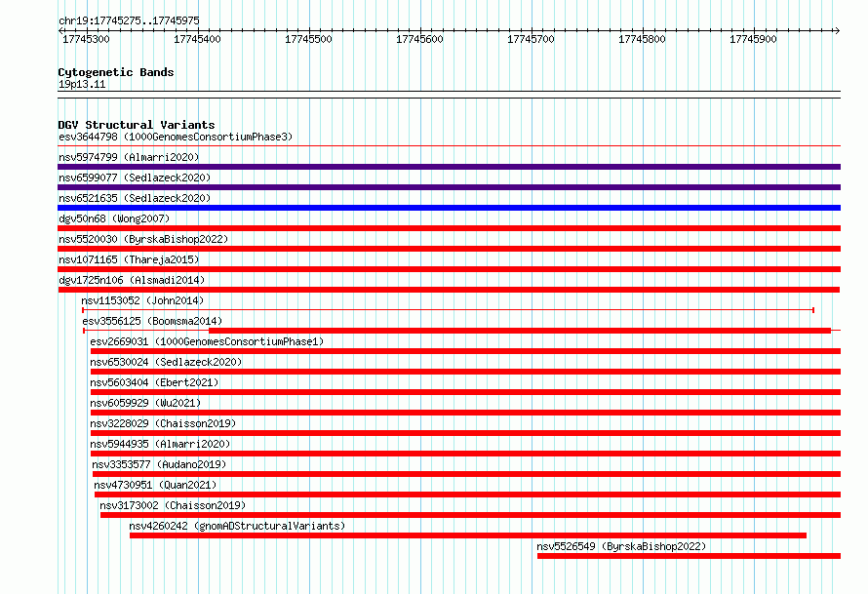Click the nsv5526549 (ByrskaBishop2022) label
This screenshot has width=868, height=594.
click(x=621, y=546)
